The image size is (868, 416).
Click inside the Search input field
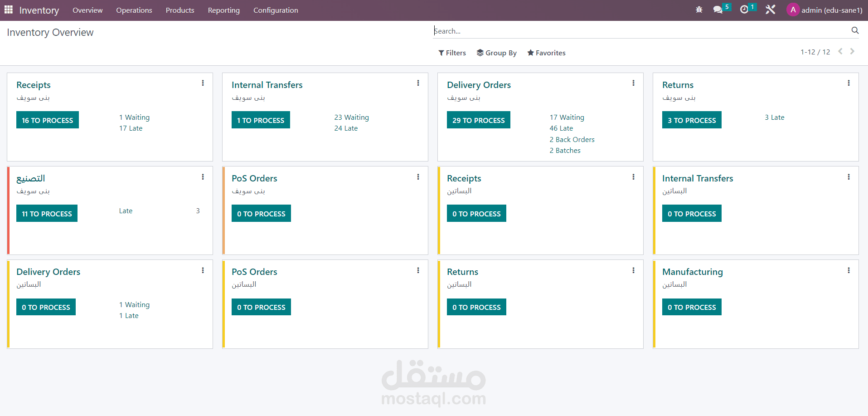(641, 31)
